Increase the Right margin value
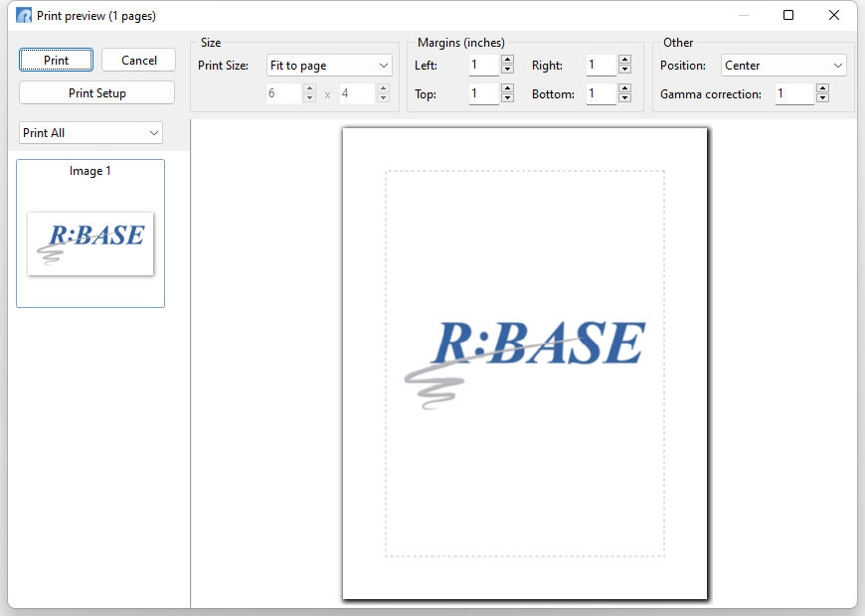This screenshot has width=865, height=616. [x=624, y=60]
